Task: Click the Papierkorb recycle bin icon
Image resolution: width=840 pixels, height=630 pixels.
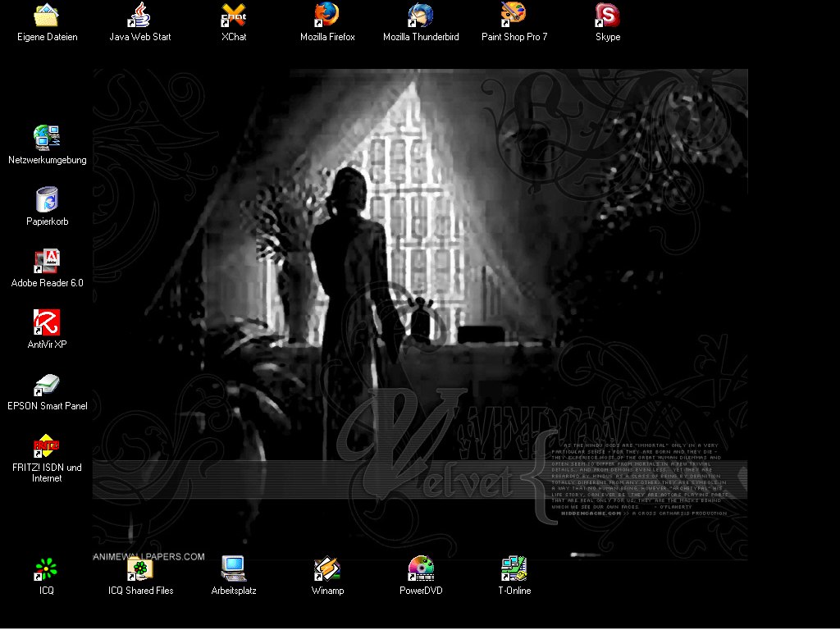Action: pyautogui.click(x=47, y=200)
